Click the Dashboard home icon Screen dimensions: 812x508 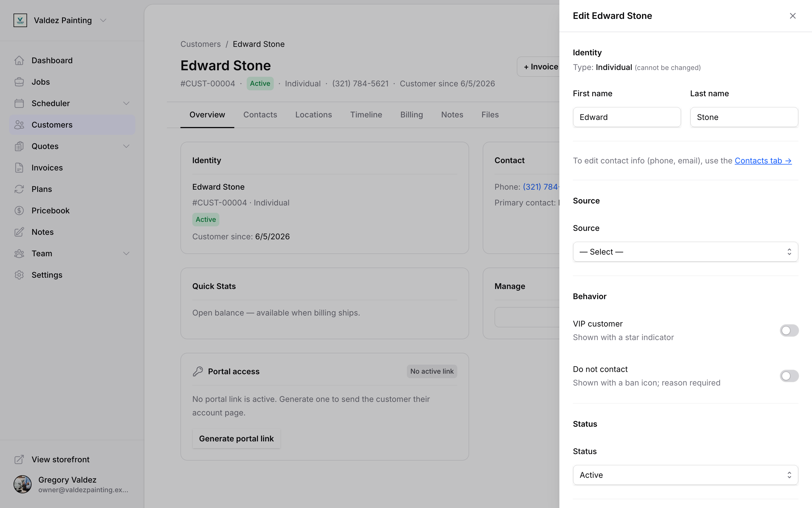(19, 60)
